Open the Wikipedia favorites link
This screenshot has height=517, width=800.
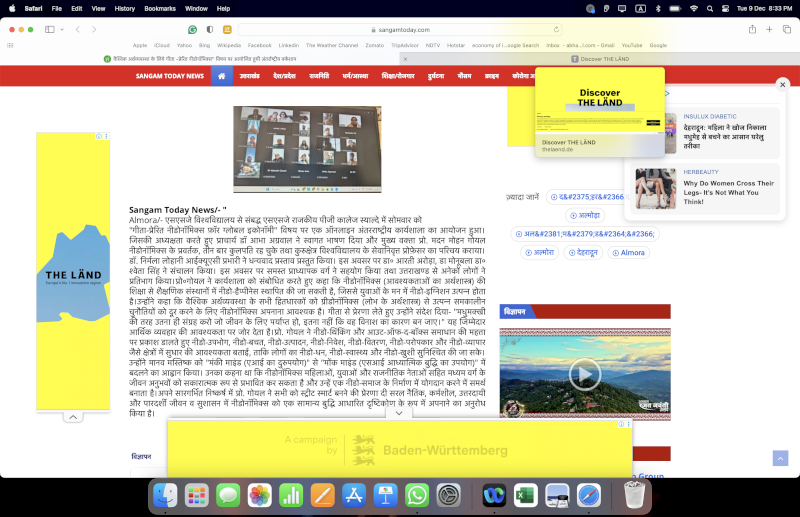click(x=228, y=45)
